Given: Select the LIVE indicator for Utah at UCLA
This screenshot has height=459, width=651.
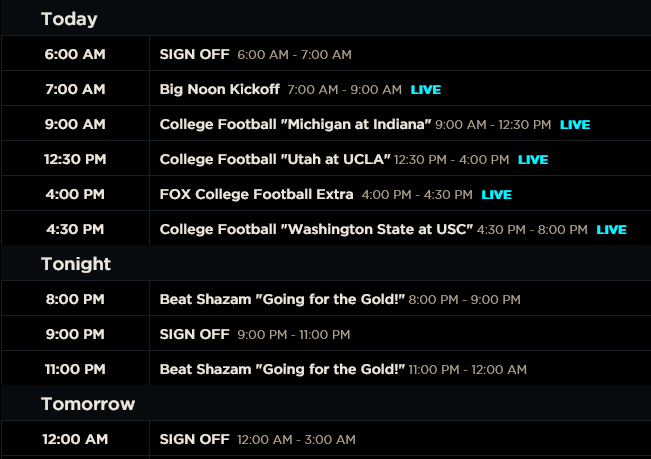Looking at the screenshot, I should coord(533,160).
